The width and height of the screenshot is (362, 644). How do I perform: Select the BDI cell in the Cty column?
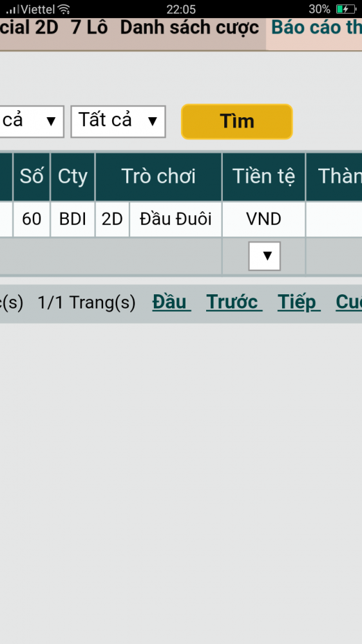point(73,220)
